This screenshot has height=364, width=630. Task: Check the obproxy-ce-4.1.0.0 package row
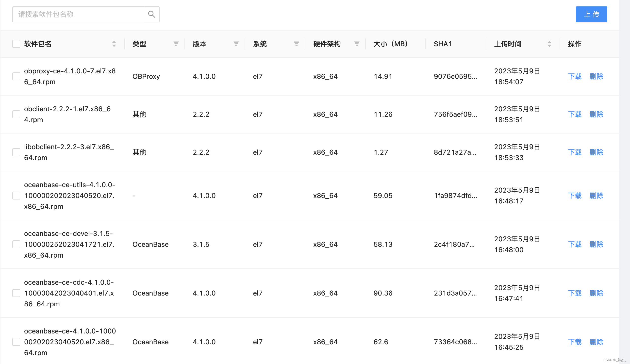[x=16, y=76]
